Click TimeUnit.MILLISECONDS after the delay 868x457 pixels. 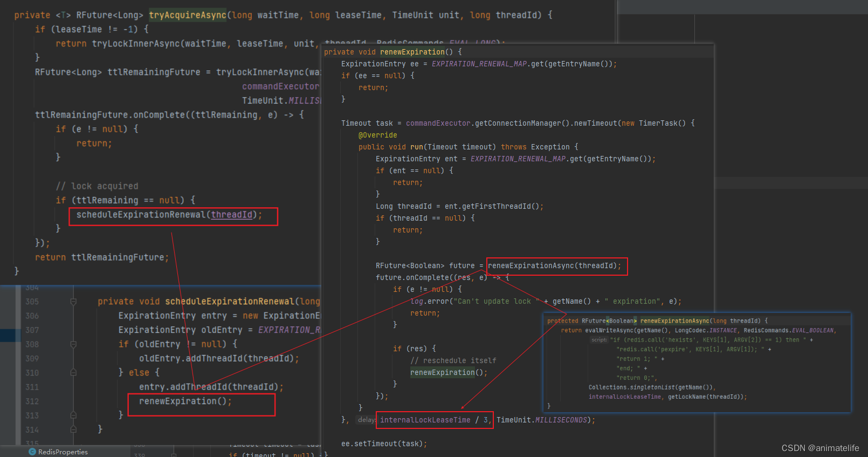pos(541,420)
